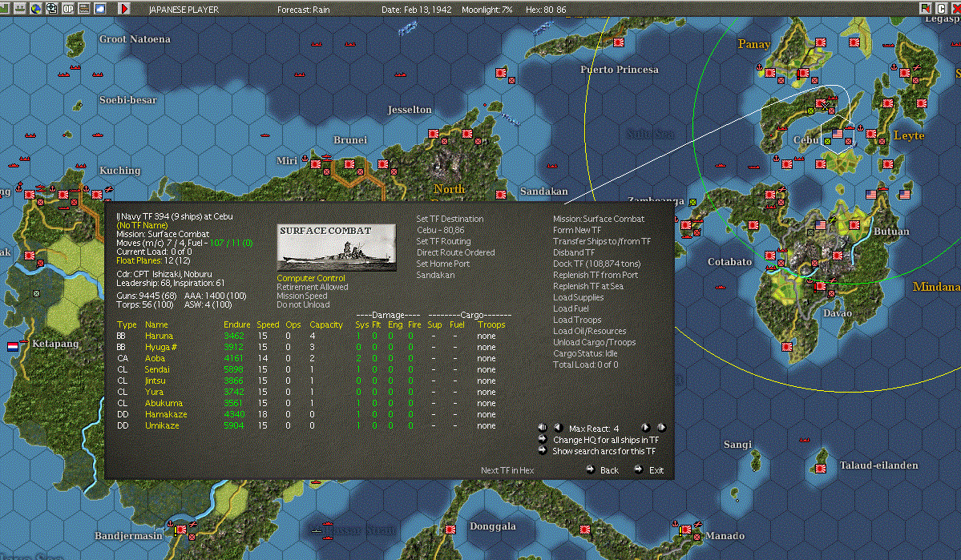Increase Max React with the right arrow

(x=645, y=428)
